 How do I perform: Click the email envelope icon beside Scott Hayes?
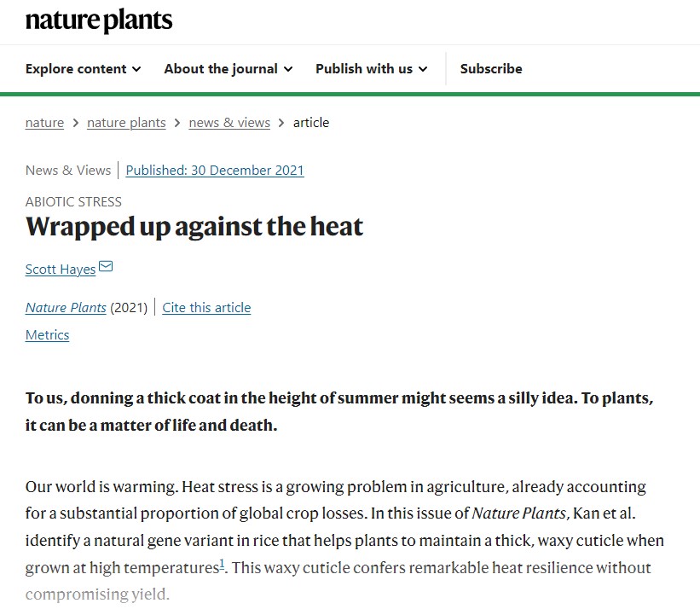pyautogui.click(x=106, y=268)
